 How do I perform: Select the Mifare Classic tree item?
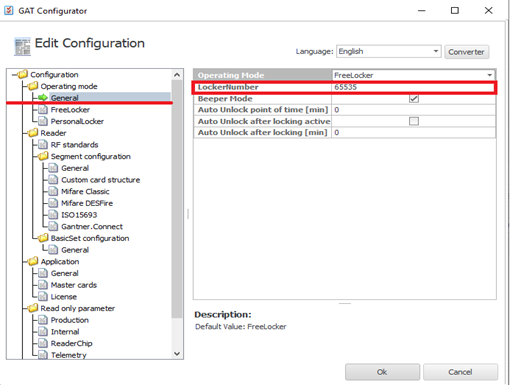coord(85,191)
